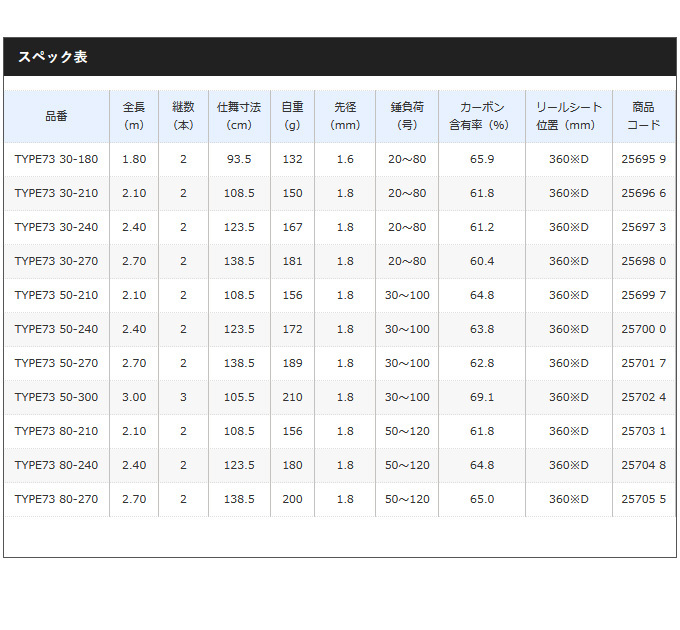
Task: Select the TYPE73 30-180 model name
Action: [56, 159]
